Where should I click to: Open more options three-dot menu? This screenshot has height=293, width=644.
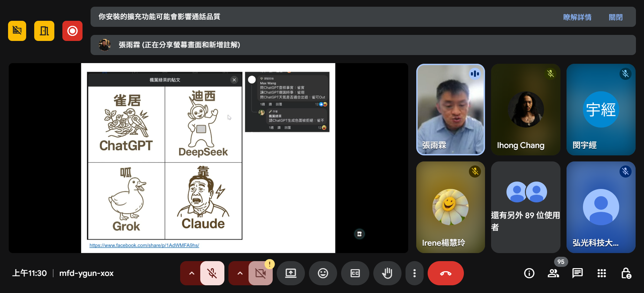coord(415,273)
